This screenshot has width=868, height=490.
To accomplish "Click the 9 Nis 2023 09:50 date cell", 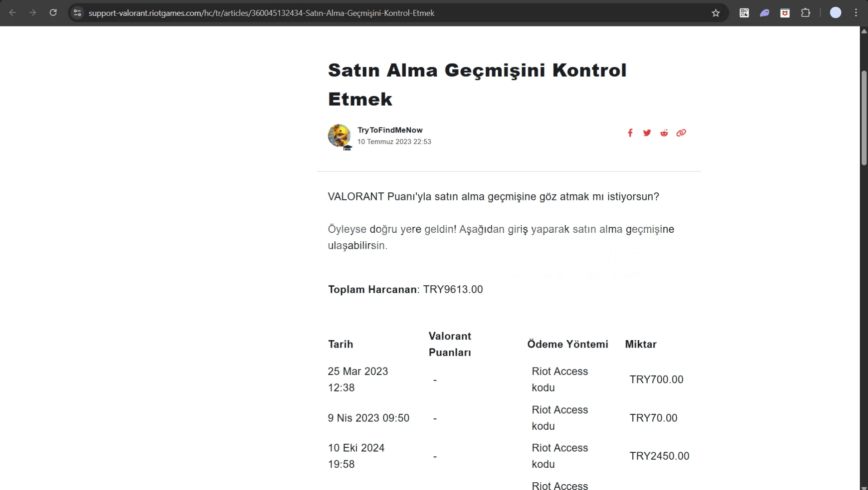I will coord(369,418).
